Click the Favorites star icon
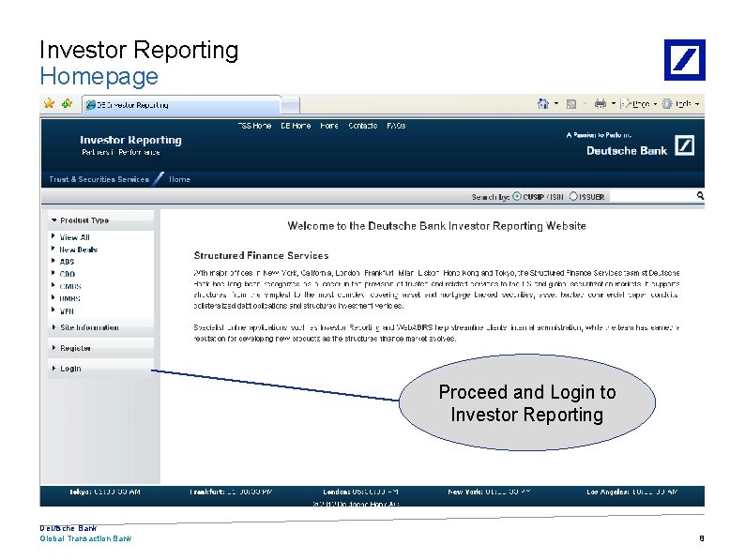 click(x=49, y=103)
